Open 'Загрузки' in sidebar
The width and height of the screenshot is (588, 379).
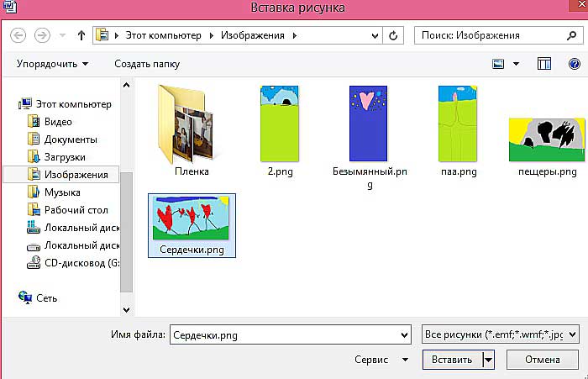(65, 157)
